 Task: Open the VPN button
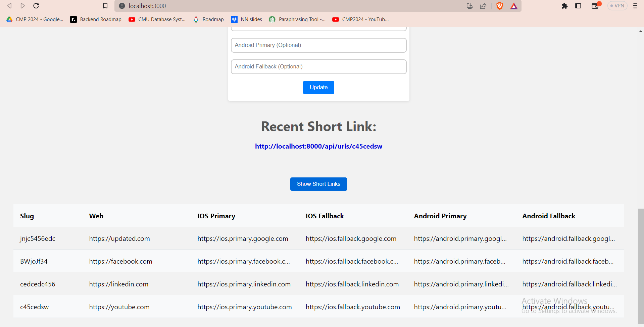click(617, 6)
